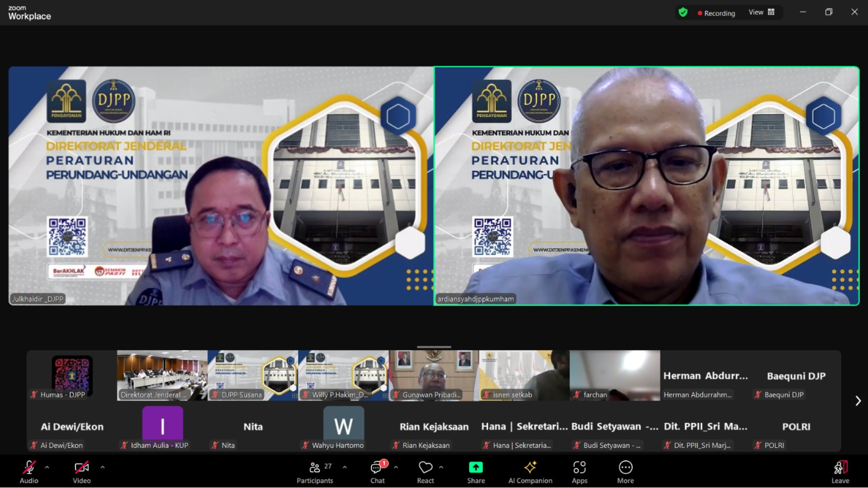The height and width of the screenshot is (488, 868).
Task: Restore down the Zoom window
Action: click(x=829, y=12)
